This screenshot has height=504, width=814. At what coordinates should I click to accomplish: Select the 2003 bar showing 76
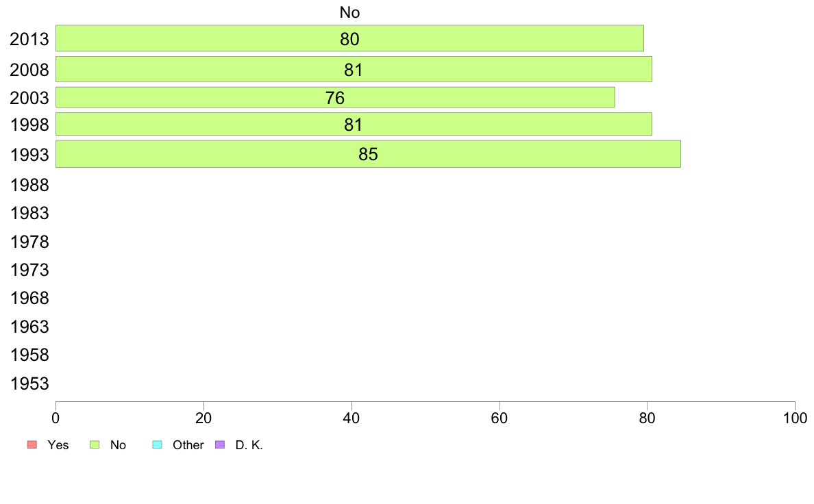[x=335, y=98]
